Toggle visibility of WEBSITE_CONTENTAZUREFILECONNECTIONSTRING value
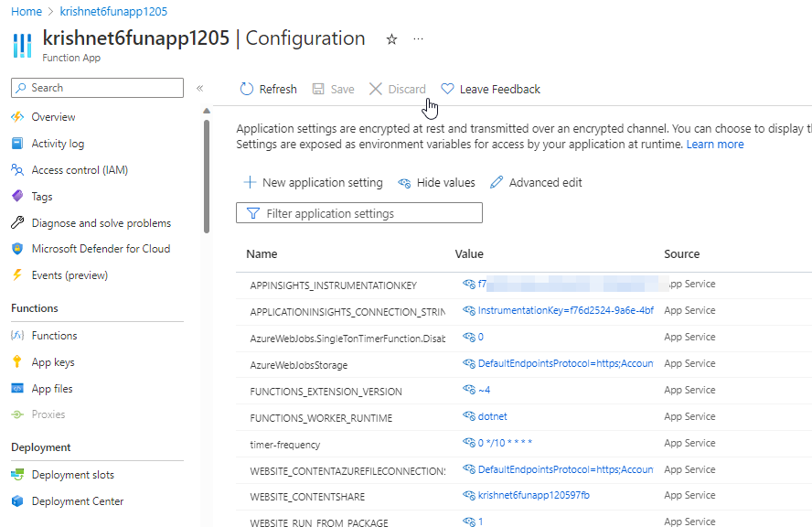The image size is (812, 527). pyautogui.click(x=469, y=469)
